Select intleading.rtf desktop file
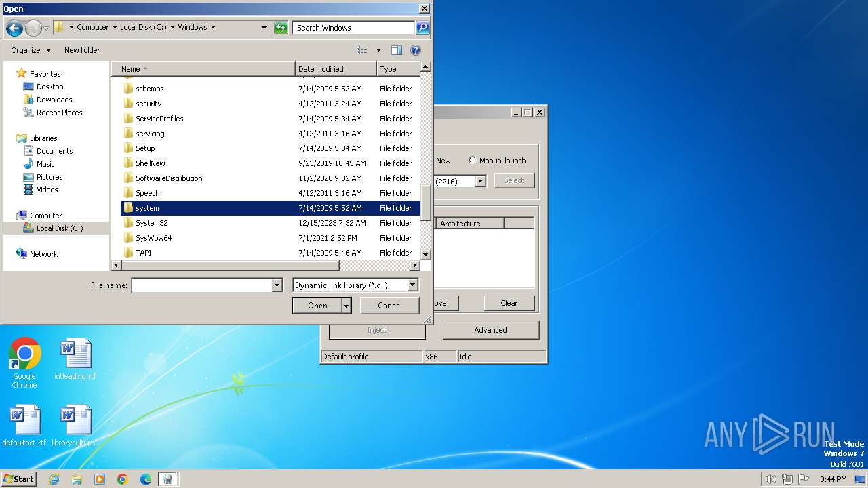The image size is (868, 488). pos(75,359)
